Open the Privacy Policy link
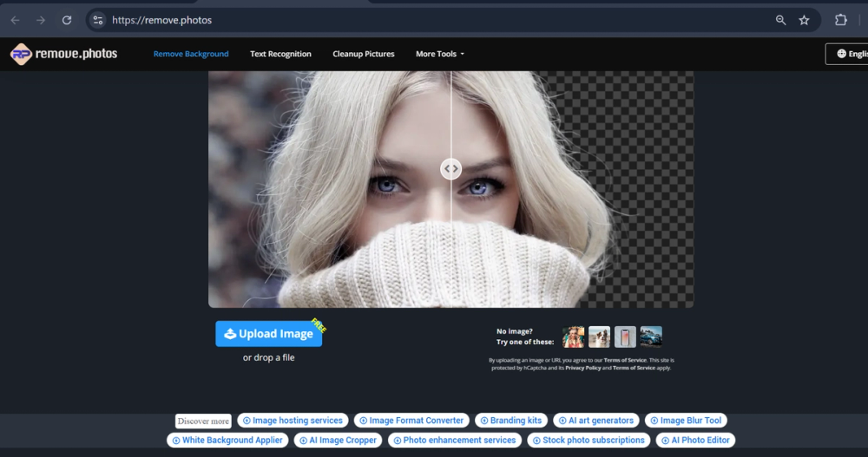Screen dimensions: 868x457 click(x=583, y=368)
